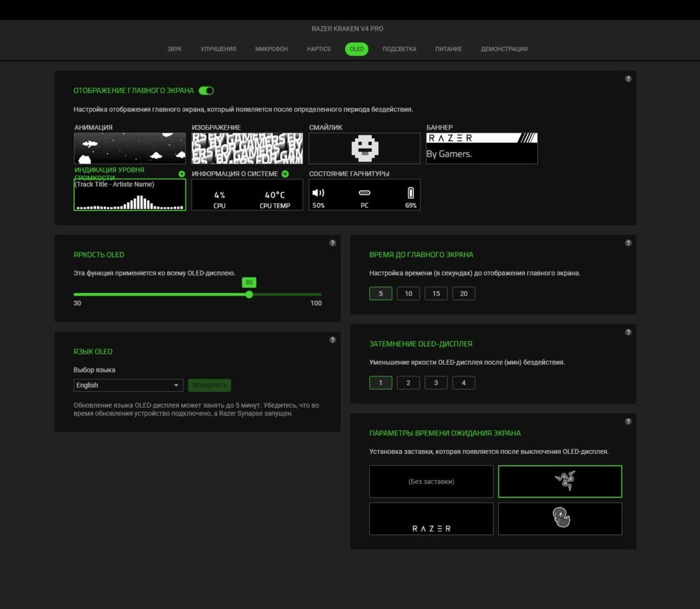Set OLED dimming to 1 minute
Viewport: 700px width, 609px height.
pos(381,383)
